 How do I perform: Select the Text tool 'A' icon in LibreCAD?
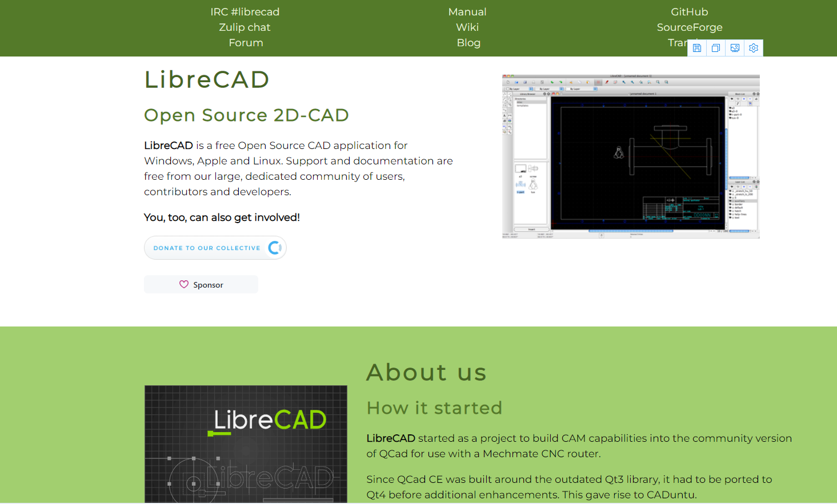(x=504, y=115)
